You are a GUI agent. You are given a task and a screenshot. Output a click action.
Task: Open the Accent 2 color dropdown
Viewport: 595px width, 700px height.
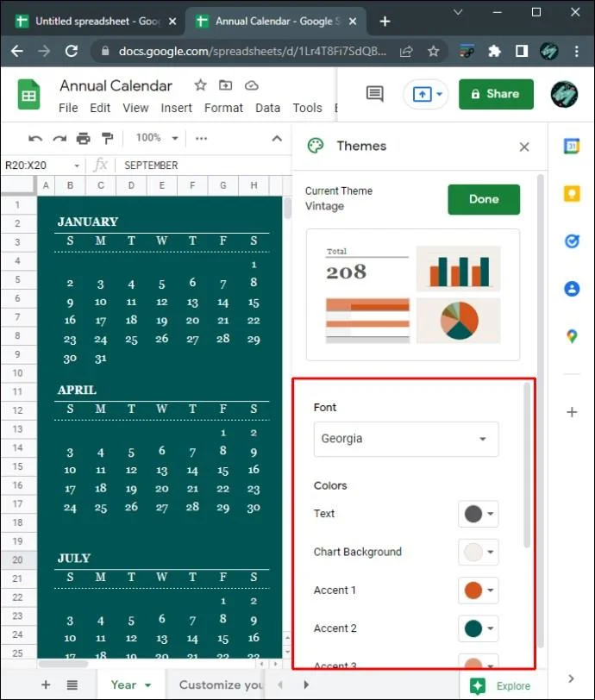tap(491, 628)
